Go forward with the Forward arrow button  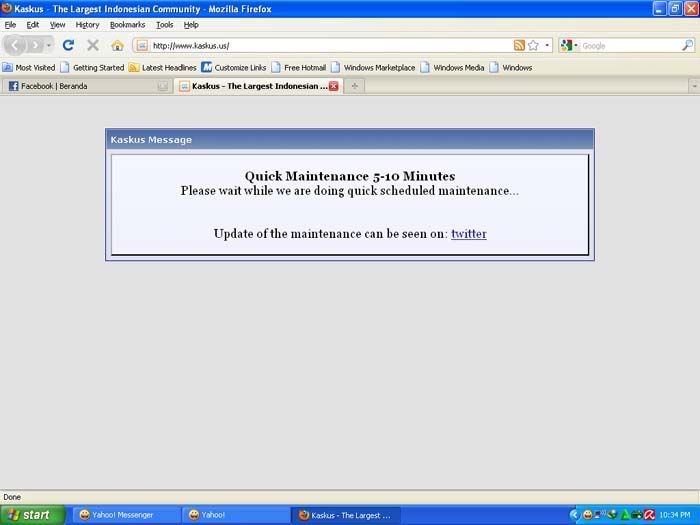[34, 45]
